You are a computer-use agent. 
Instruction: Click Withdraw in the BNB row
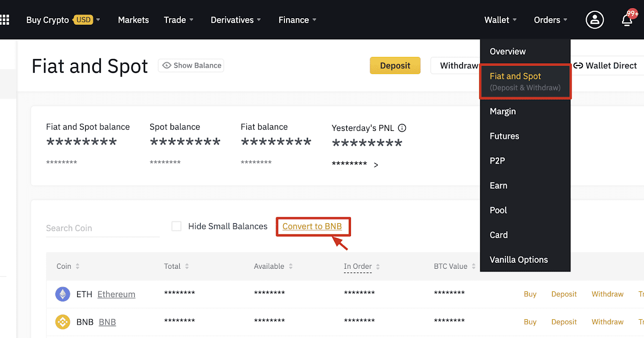coord(608,322)
